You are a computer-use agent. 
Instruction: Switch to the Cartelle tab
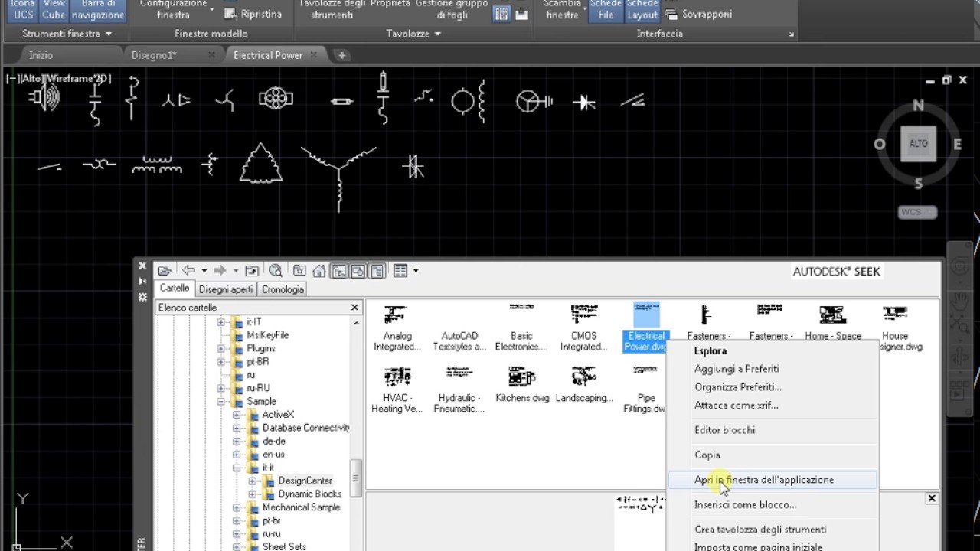[175, 289]
